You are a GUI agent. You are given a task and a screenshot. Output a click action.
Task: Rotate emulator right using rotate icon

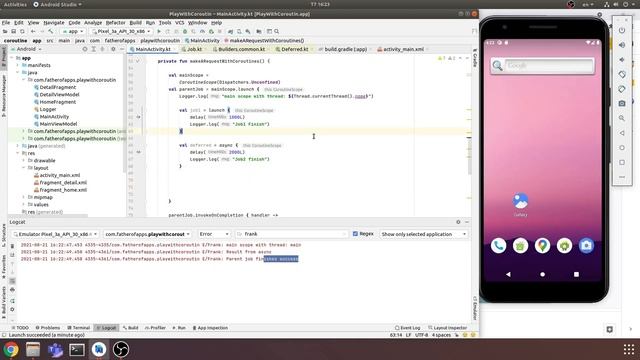(x=622, y=89)
